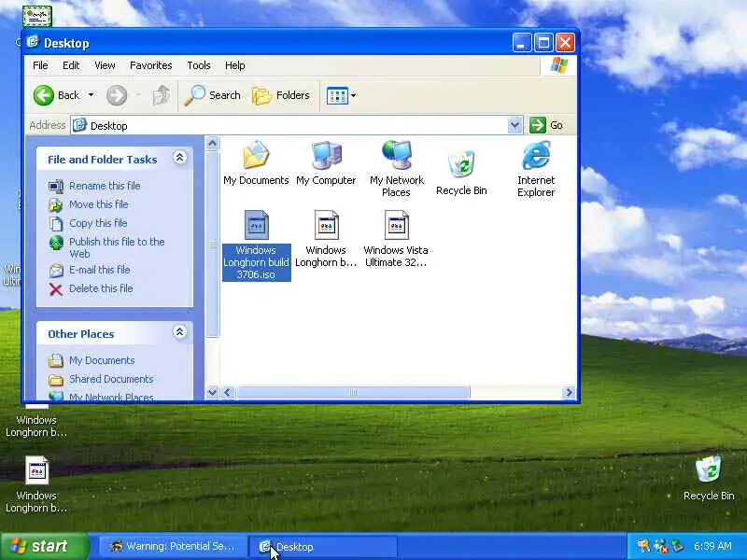
Task: Open My Documents under Other Places
Action: pos(102,360)
